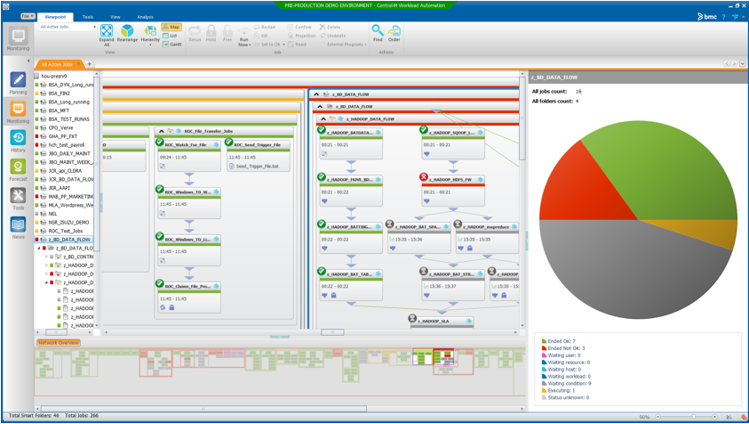The height and width of the screenshot is (424, 749).
Task: Add a new viewpoint tab with plus button
Action: 90,64
